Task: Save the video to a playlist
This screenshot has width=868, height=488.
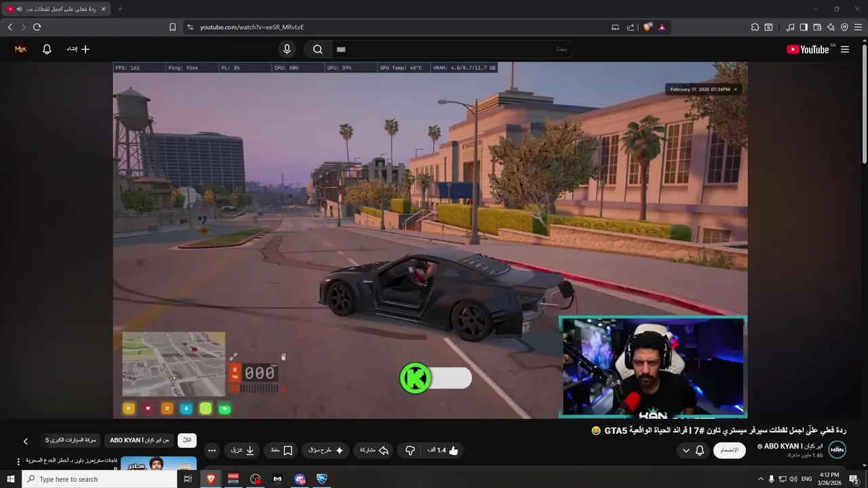Action: [x=281, y=450]
